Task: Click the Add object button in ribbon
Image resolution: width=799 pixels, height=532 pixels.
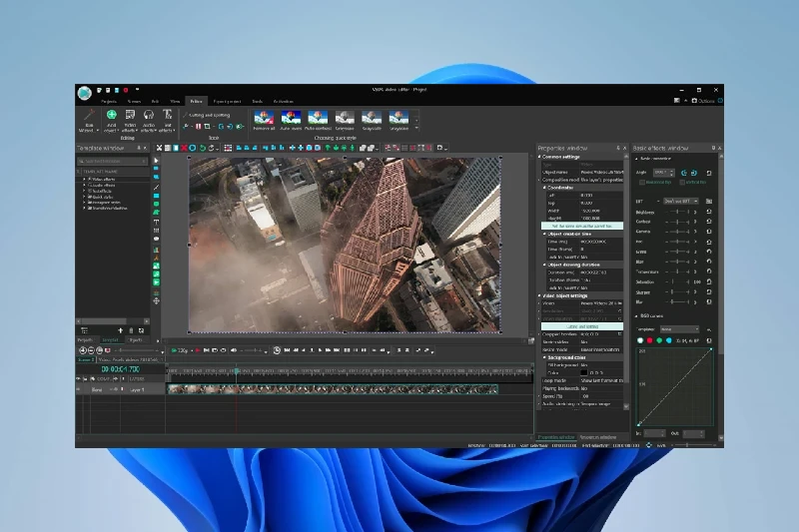Action: click(111, 121)
